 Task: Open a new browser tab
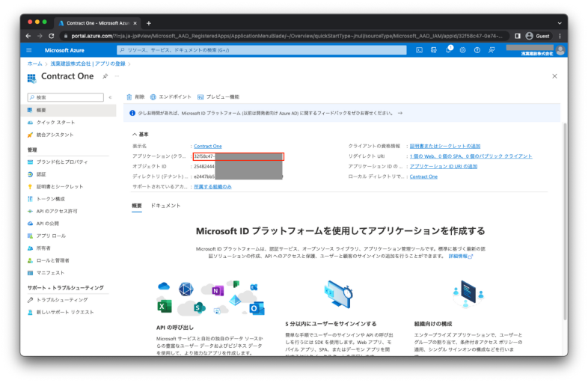[149, 23]
